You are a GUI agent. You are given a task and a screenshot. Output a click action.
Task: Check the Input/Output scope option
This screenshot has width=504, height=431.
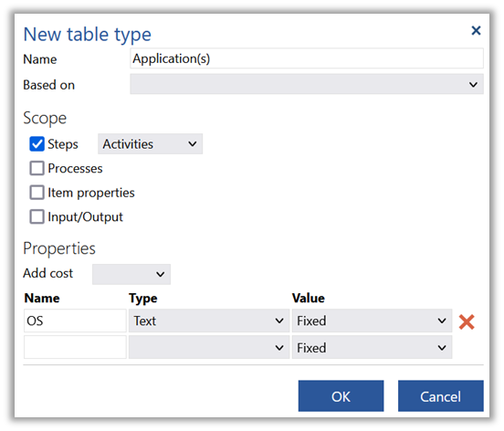pos(37,216)
